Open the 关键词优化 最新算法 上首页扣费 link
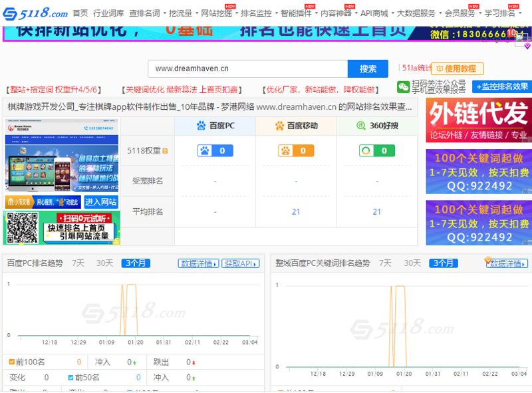Image resolution: width=532 pixels, height=393 pixels. click(x=182, y=90)
